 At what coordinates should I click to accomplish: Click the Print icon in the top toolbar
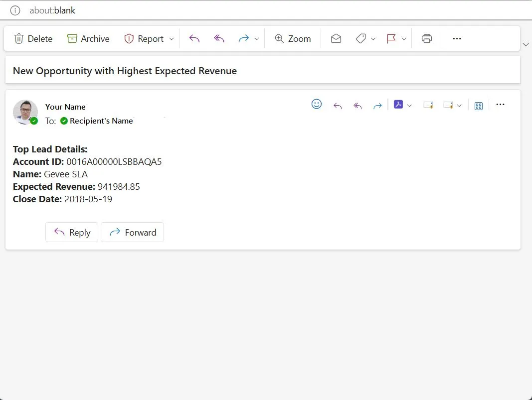point(427,39)
